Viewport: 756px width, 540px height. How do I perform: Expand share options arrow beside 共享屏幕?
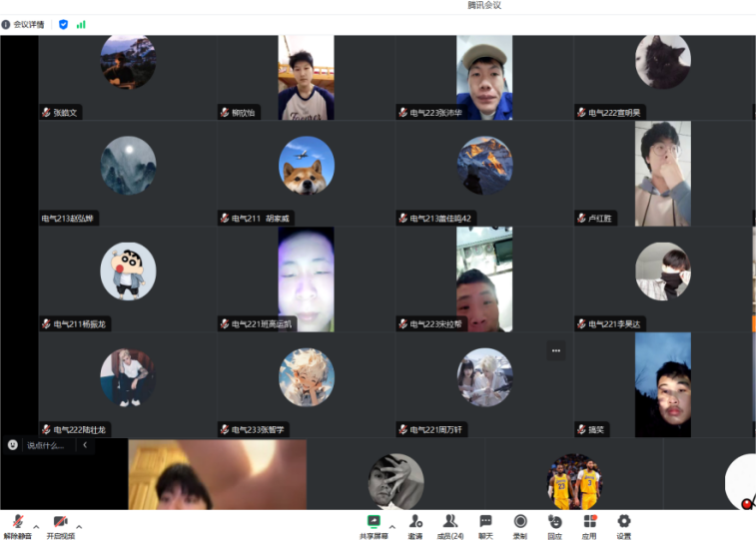(391, 525)
